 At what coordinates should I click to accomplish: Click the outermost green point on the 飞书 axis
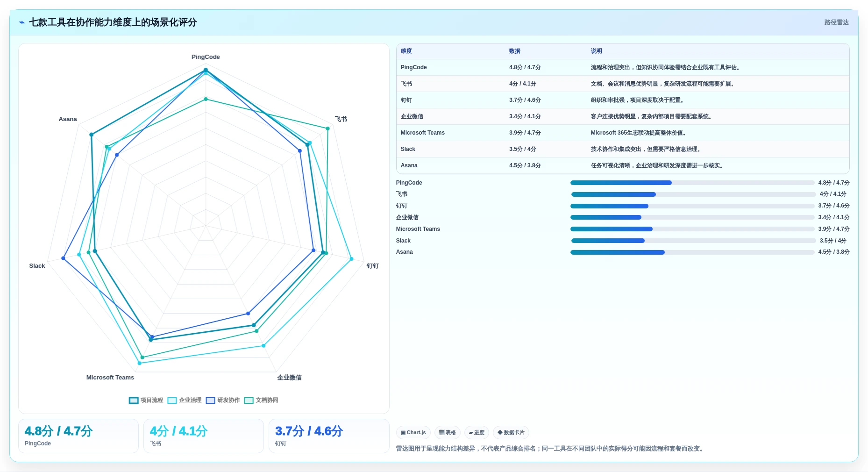tap(328, 129)
